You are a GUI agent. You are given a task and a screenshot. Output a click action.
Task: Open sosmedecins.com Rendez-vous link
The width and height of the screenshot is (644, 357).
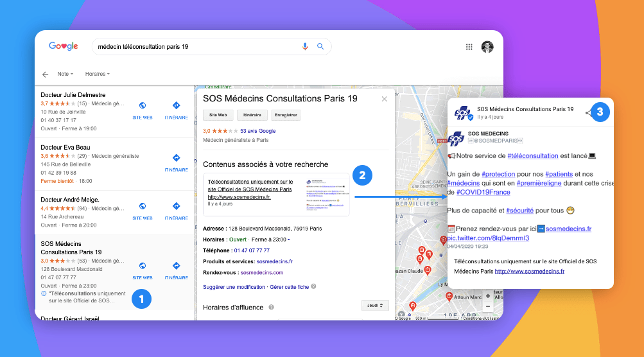point(261,273)
